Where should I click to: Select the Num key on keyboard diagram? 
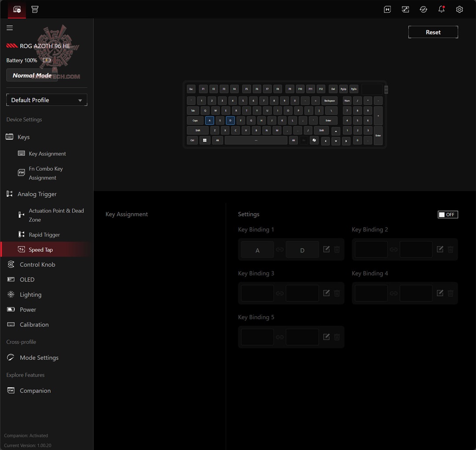347,101
